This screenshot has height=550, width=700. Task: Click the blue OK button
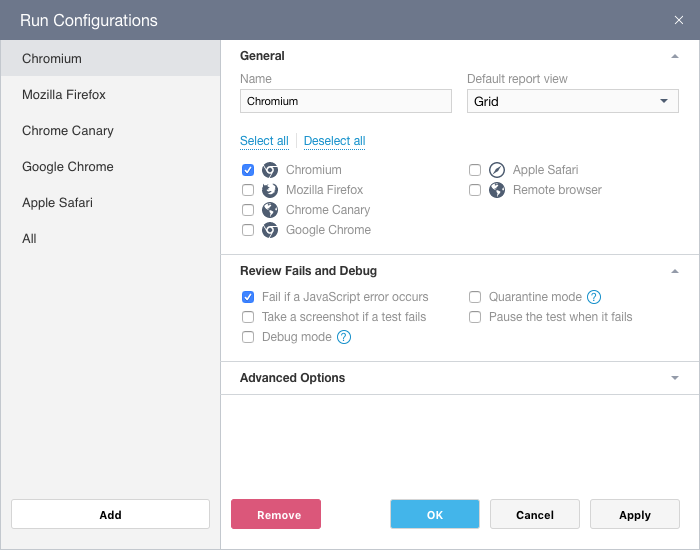pyautogui.click(x=435, y=514)
